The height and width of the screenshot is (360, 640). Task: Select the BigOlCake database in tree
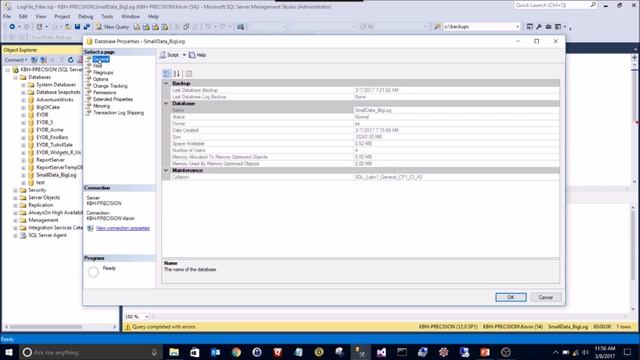point(48,107)
